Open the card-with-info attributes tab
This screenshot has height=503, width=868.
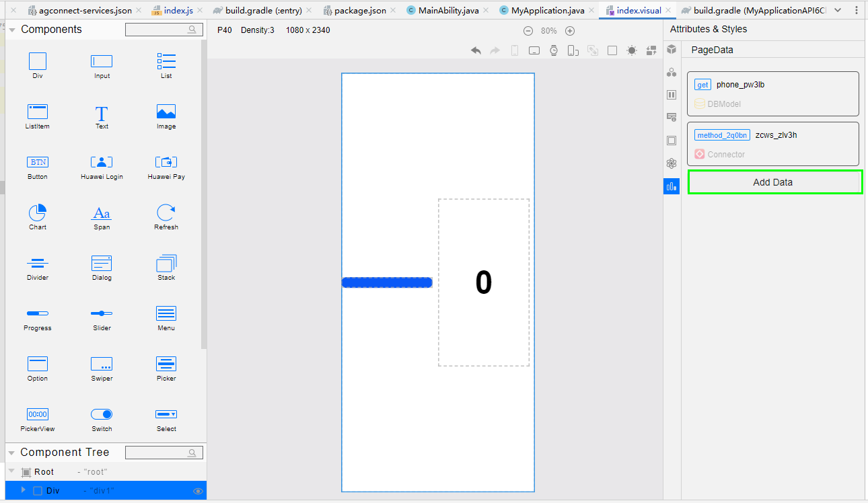[x=672, y=118]
